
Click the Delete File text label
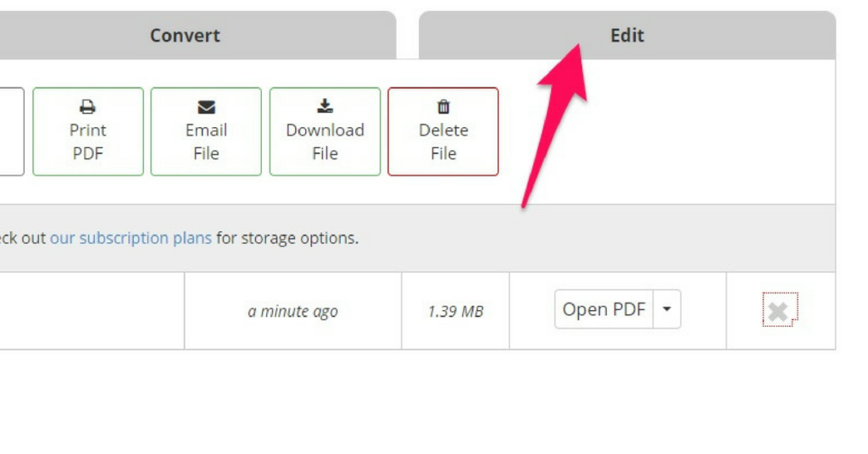click(x=443, y=141)
